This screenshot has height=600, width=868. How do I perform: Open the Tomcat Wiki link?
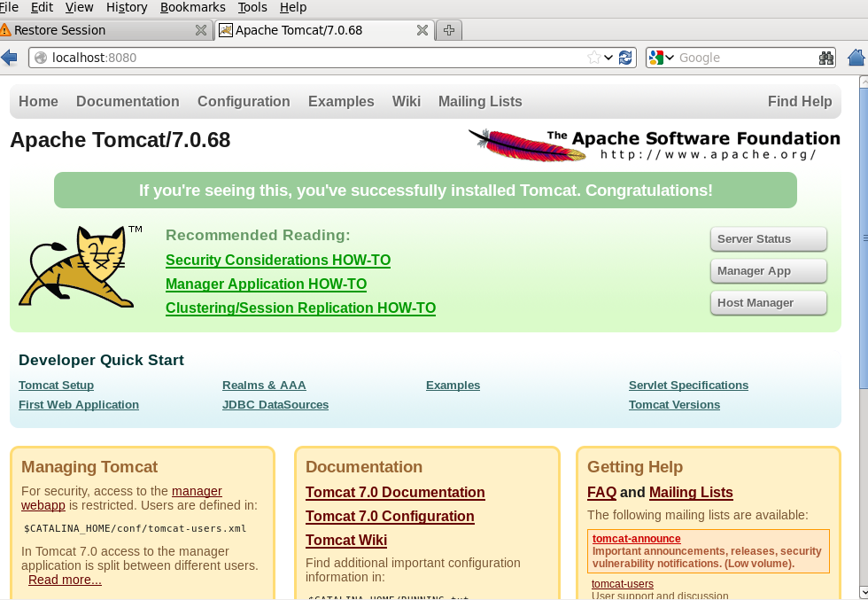(346, 540)
